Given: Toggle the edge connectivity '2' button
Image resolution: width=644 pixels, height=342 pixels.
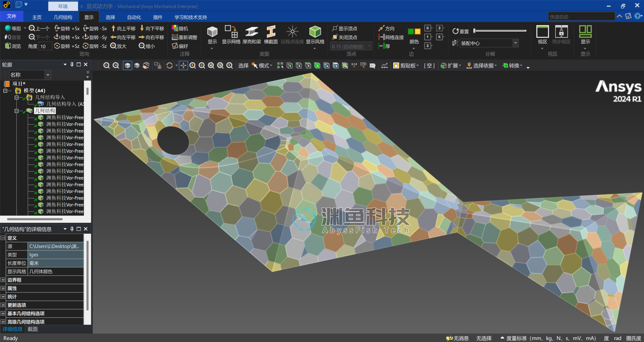Looking at the screenshot, I should point(428,46).
